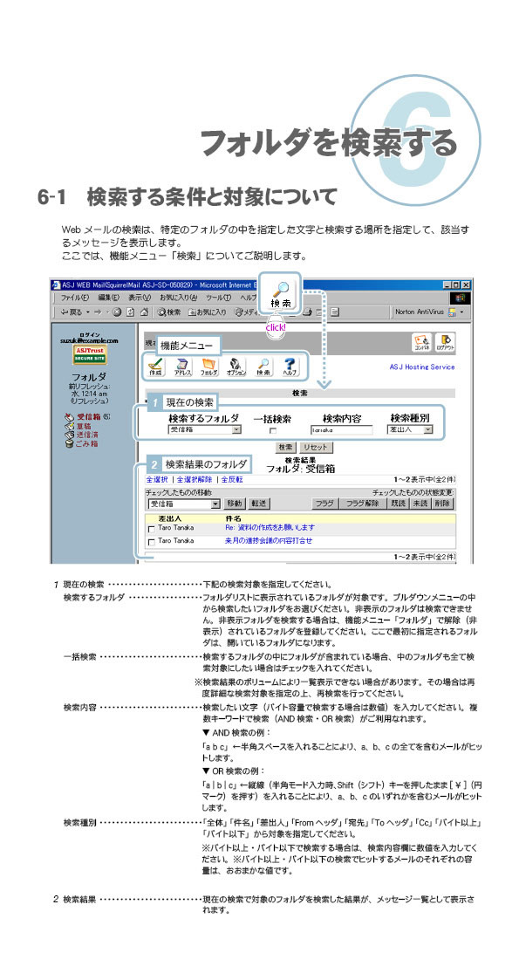Click the browser home icon

coord(143,312)
